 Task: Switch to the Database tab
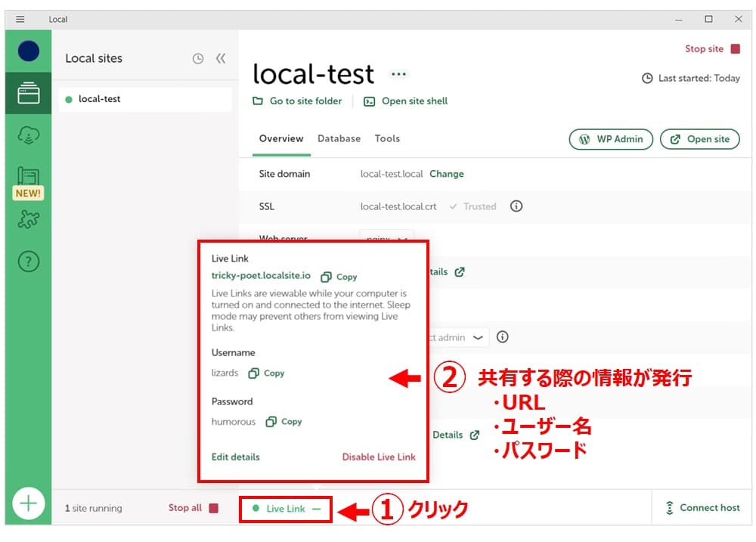coord(339,139)
